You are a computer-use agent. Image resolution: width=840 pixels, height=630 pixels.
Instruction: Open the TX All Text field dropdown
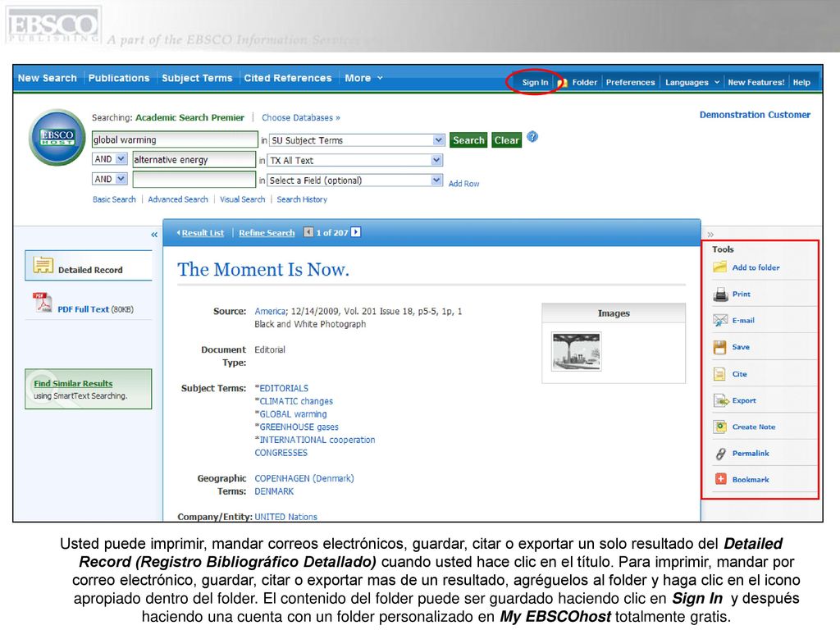tap(436, 160)
